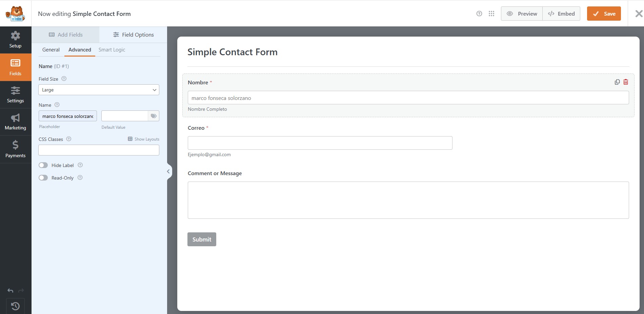Open revision history at bottom left
This screenshot has width=644, height=314.
[x=15, y=306]
